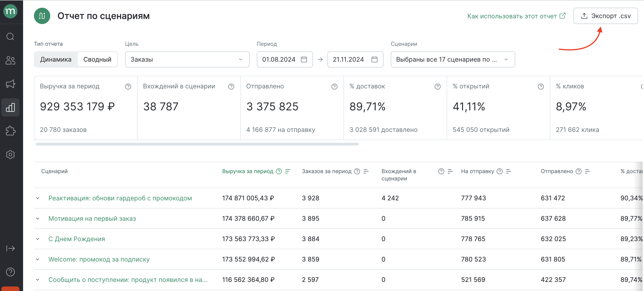Click the Отправлено column header text
The height and width of the screenshot is (291, 644).
(x=557, y=171)
